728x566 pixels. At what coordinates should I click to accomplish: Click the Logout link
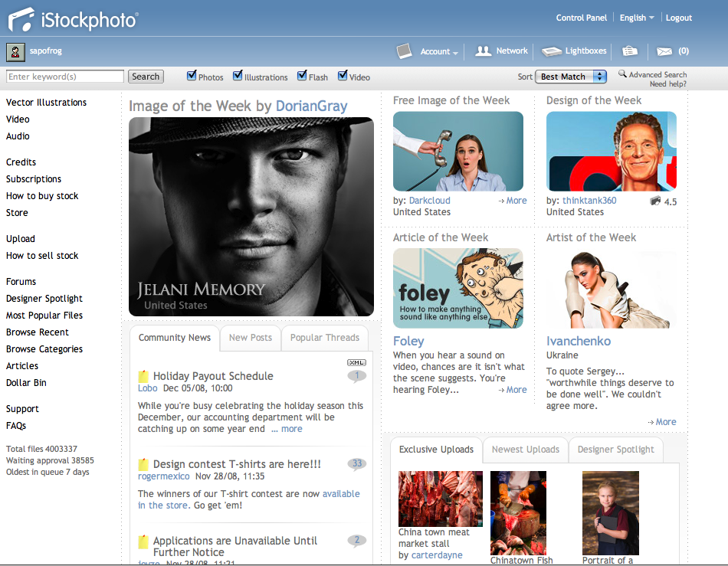(679, 18)
